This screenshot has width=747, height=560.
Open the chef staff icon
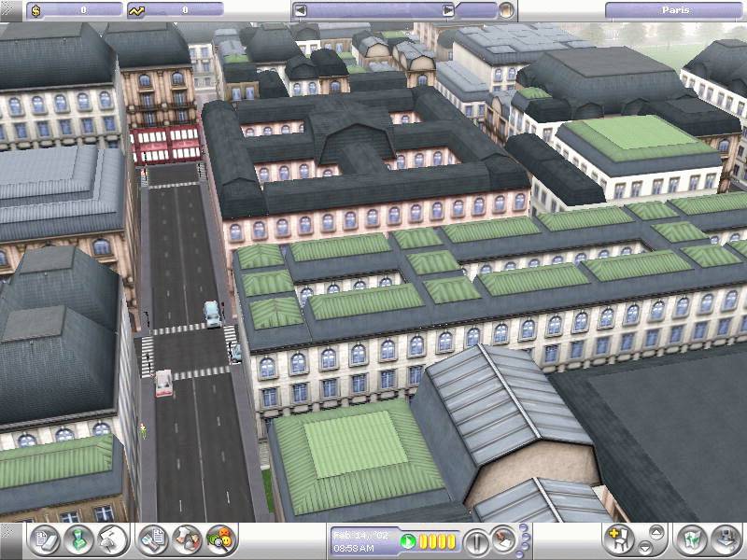click(x=188, y=539)
